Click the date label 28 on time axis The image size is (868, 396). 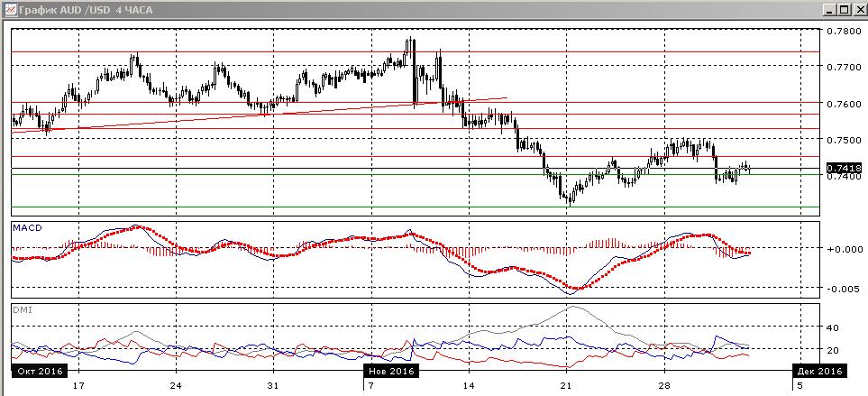663,385
